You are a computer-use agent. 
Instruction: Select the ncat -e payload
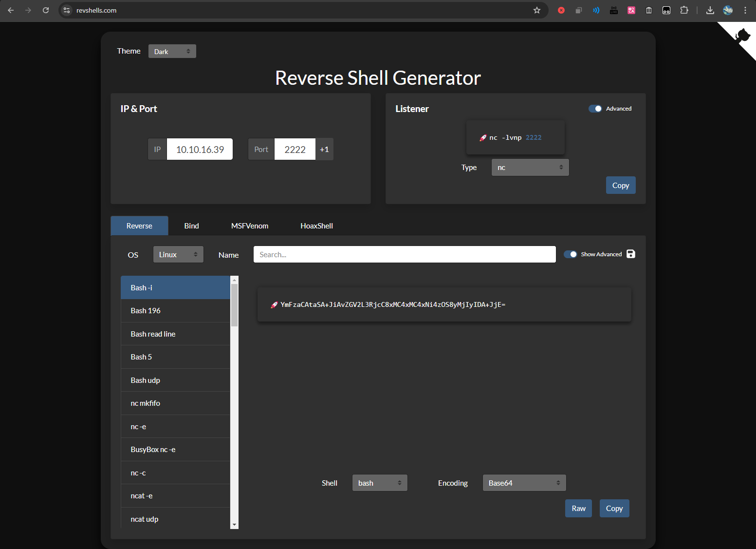click(175, 496)
